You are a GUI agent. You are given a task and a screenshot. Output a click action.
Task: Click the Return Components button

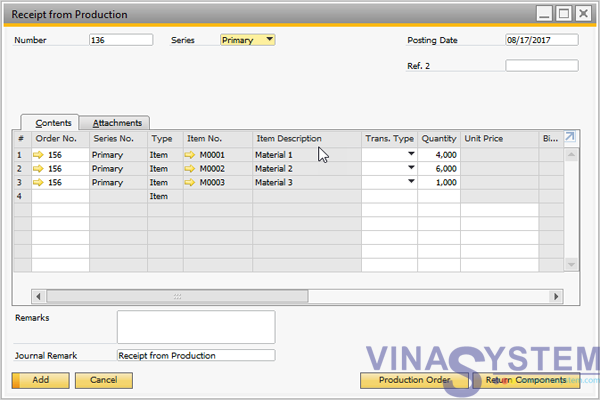point(526,380)
